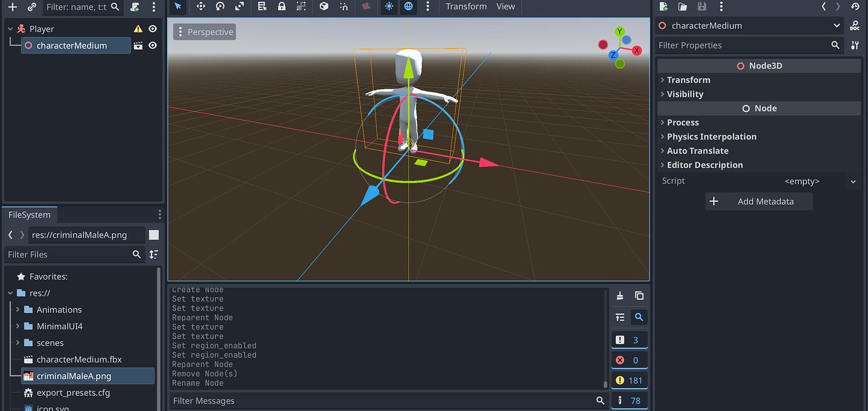
Task: Open the Inspector history clock icon
Action: click(x=855, y=6)
